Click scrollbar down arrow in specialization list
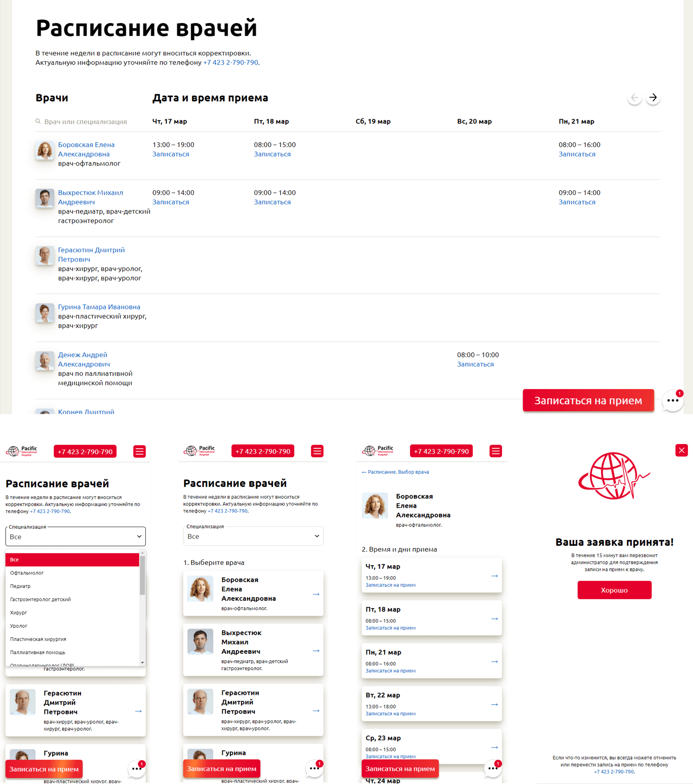This screenshot has height=784, width=693. click(142, 662)
